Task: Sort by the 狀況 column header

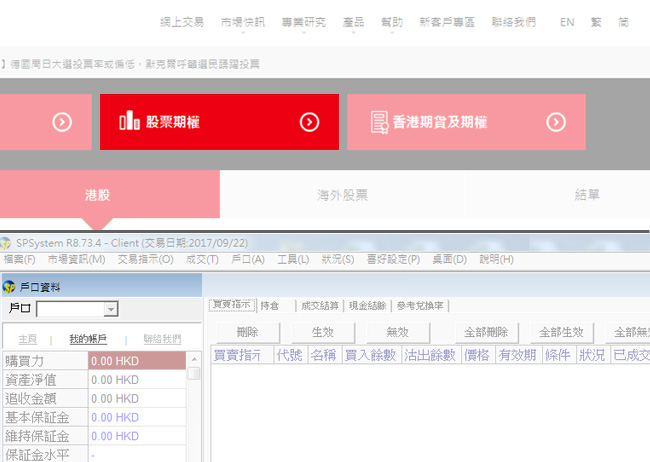Action: pos(593,355)
